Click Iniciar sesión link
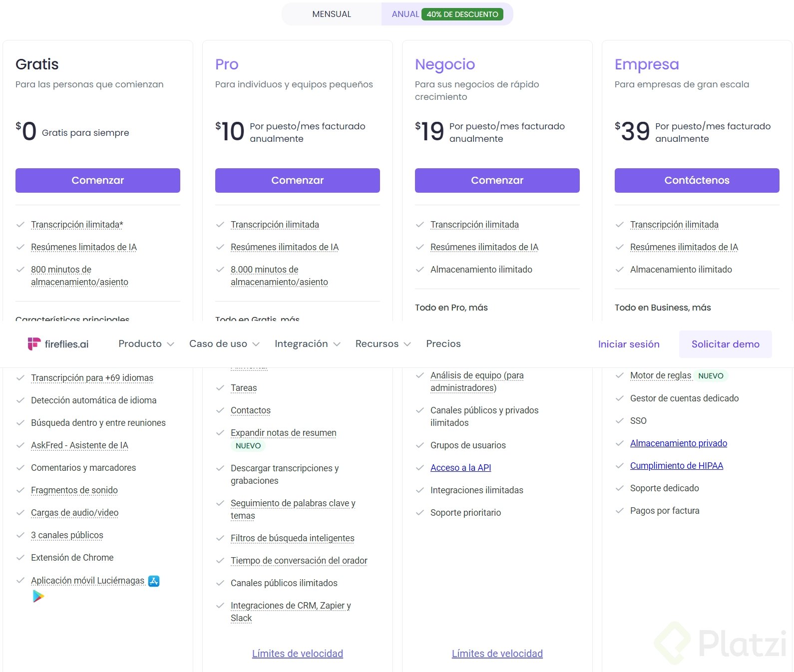Viewport: 794px width, 672px height. [x=629, y=344]
